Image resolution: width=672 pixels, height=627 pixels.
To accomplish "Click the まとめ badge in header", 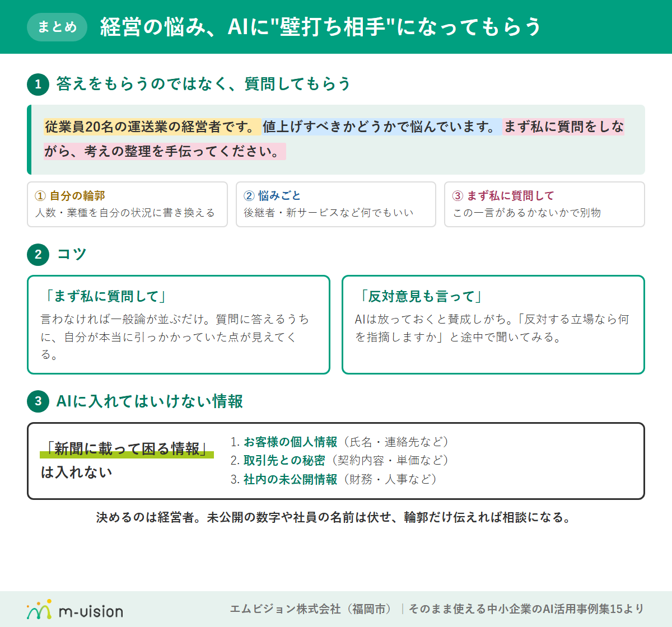I will (57, 27).
